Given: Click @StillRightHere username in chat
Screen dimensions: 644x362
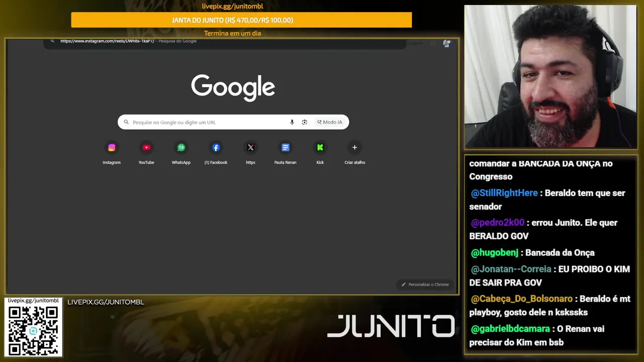Looking at the screenshot, I should pos(504,193).
